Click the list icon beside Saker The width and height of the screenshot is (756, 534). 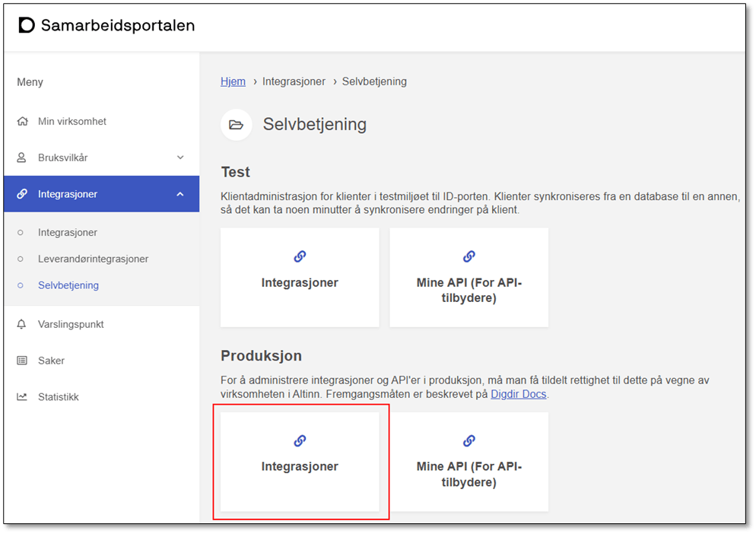pyautogui.click(x=22, y=361)
